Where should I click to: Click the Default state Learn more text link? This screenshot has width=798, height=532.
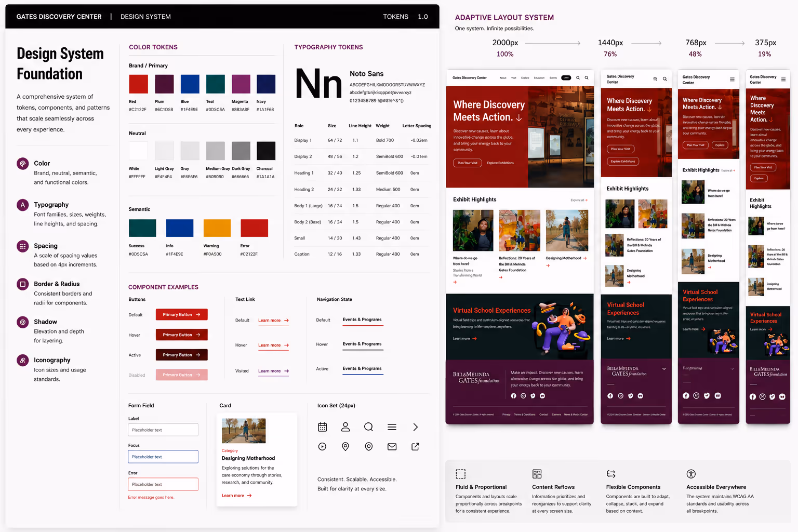274,321
